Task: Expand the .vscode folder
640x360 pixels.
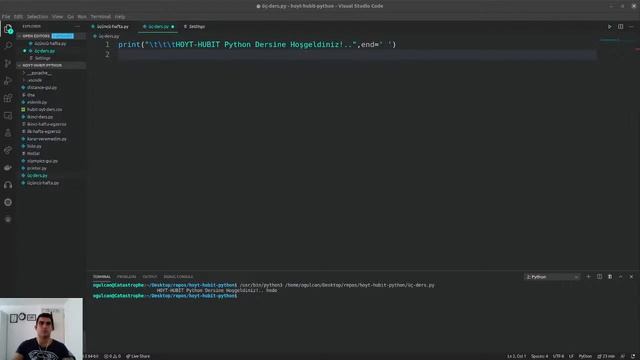Action: pos(33,80)
